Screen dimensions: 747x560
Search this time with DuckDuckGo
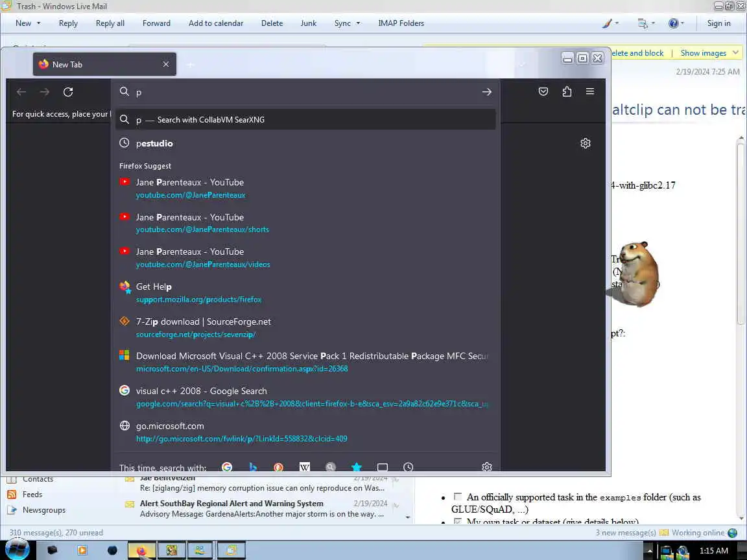point(279,467)
